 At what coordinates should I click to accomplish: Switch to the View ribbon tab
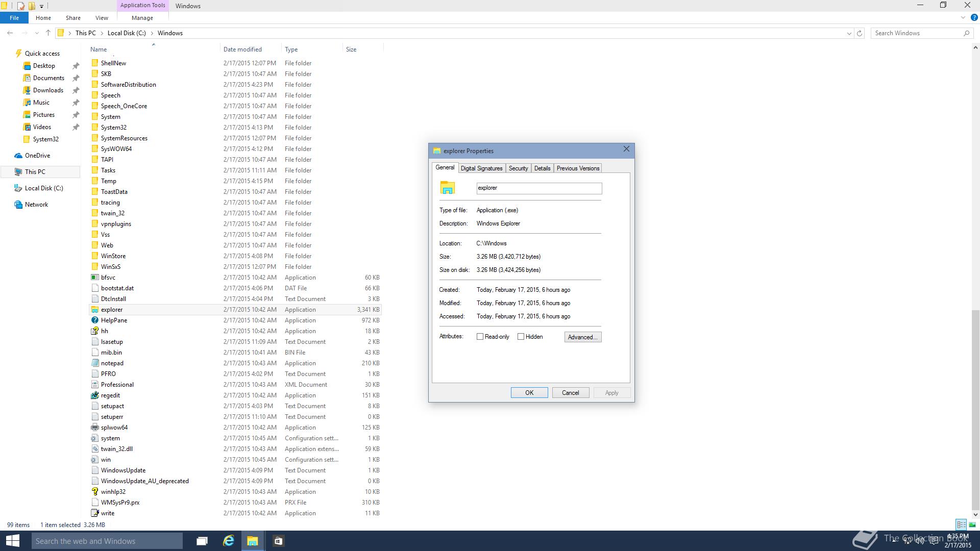(x=102, y=18)
